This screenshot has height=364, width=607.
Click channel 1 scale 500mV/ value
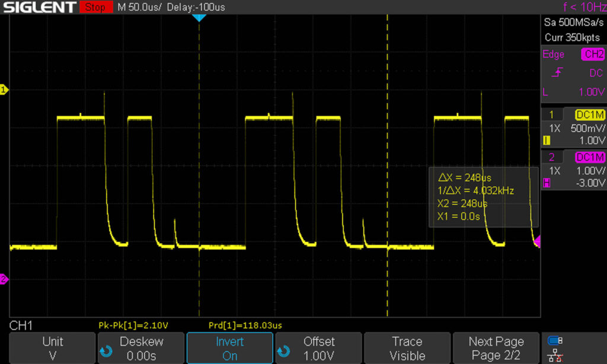(587, 128)
